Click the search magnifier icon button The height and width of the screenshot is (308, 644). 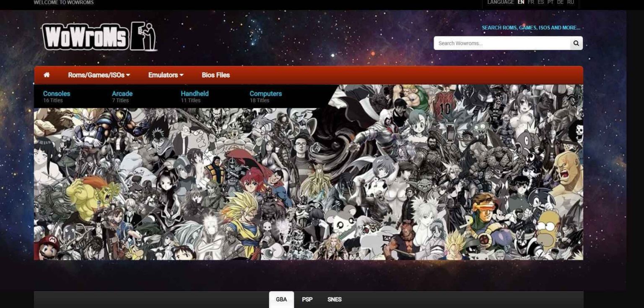[576, 43]
